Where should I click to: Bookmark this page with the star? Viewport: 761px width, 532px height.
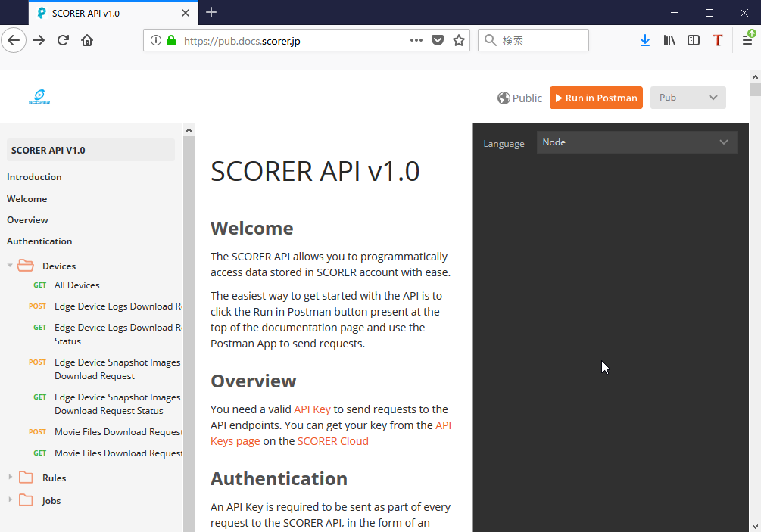pos(459,40)
